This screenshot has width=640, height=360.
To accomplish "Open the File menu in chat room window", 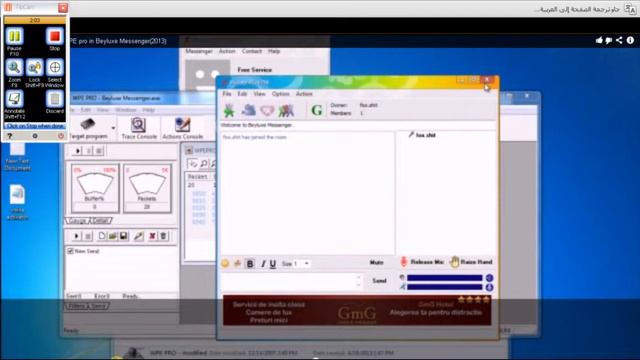I will (x=227, y=94).
